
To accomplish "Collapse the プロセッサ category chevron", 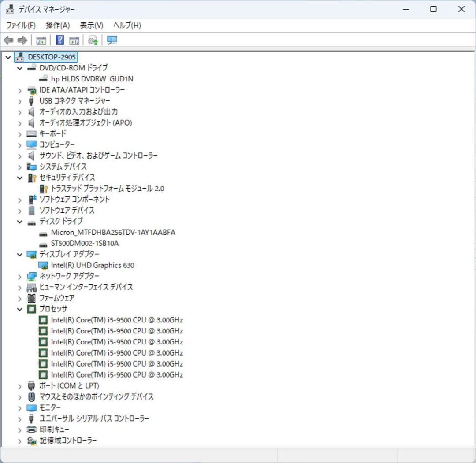I will coord(19,309).
